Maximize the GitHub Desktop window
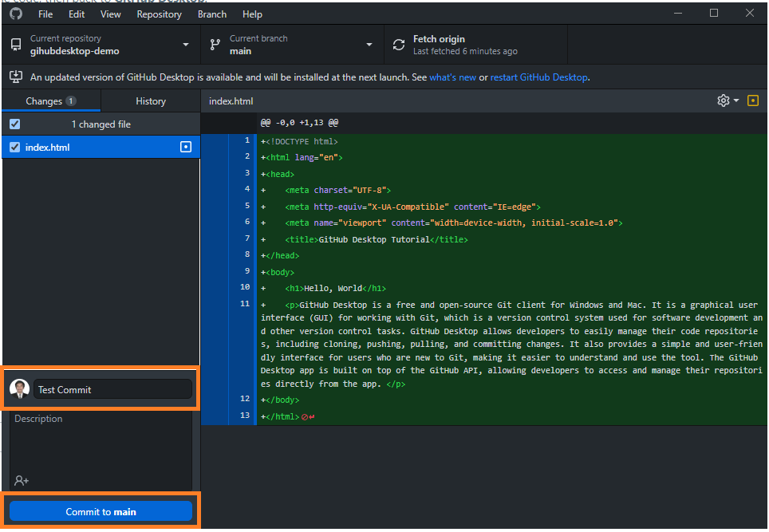Viewport: 769px width, 532px height. pos(714,14)
